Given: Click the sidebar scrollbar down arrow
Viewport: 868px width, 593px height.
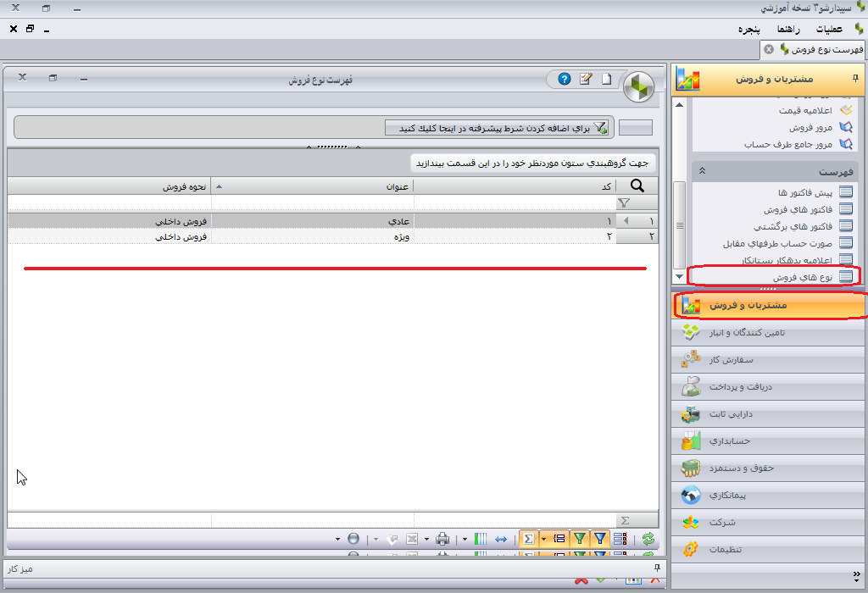Looking at the screenshot, I should (x=680, y=276).
